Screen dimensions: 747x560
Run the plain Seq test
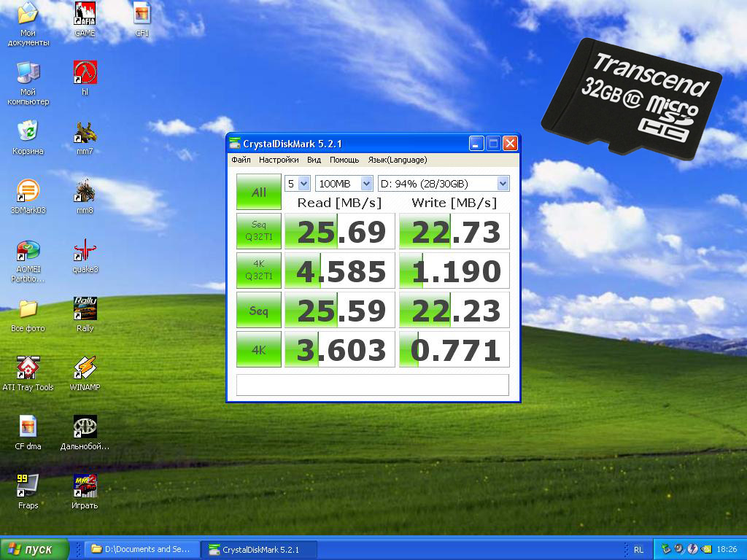pyautogui.click(x=259, y=310)
